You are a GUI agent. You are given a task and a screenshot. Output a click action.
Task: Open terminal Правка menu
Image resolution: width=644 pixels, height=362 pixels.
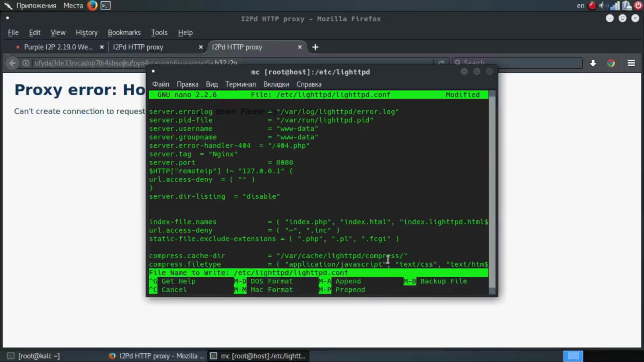188,84
